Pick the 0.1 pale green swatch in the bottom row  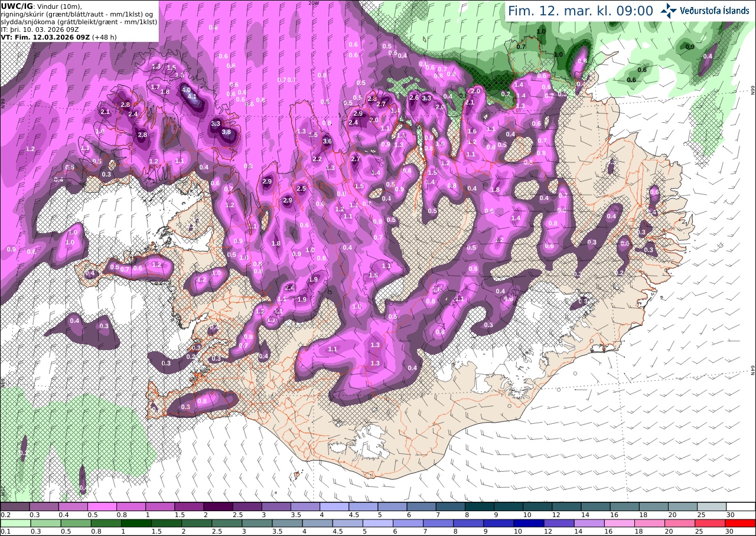(x=15, y=523)
